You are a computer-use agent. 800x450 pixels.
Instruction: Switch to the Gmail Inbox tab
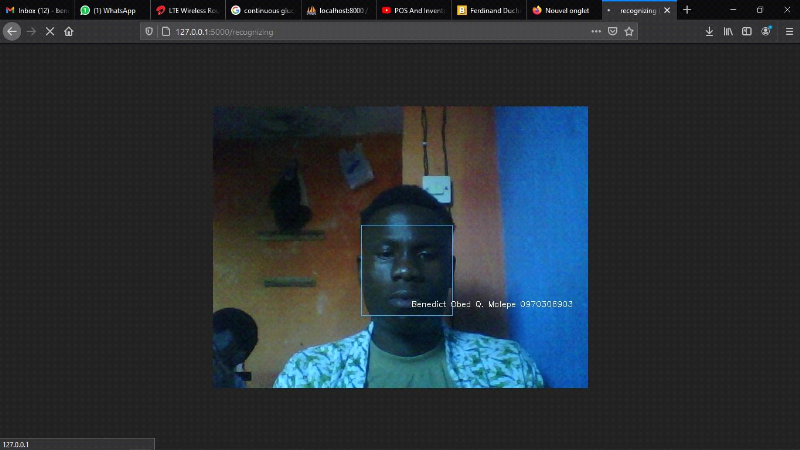pos(37,10)
